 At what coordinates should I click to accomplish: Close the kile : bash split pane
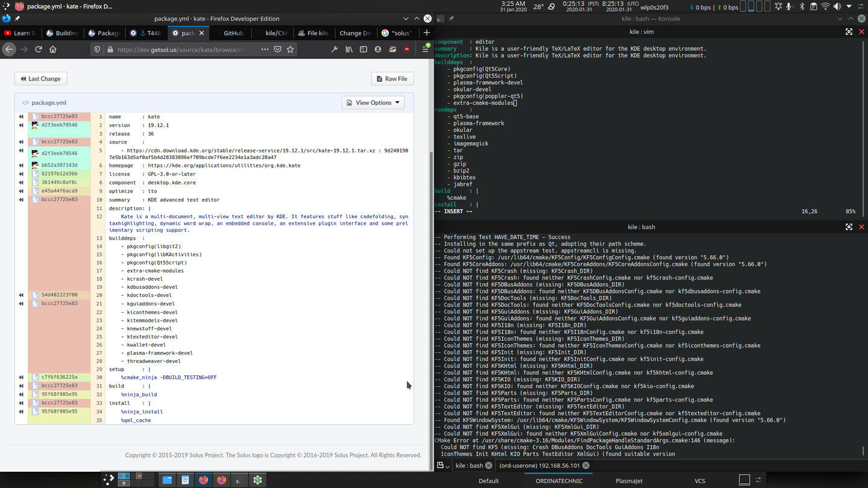point(861,227)
